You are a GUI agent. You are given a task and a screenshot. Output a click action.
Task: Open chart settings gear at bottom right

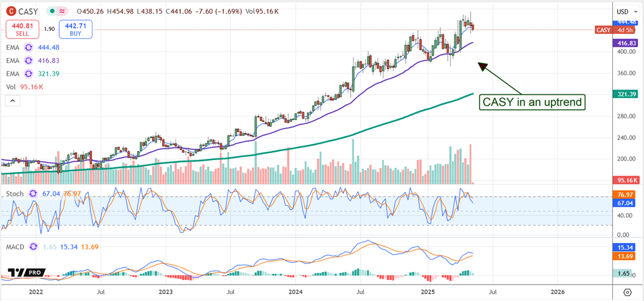628,292
